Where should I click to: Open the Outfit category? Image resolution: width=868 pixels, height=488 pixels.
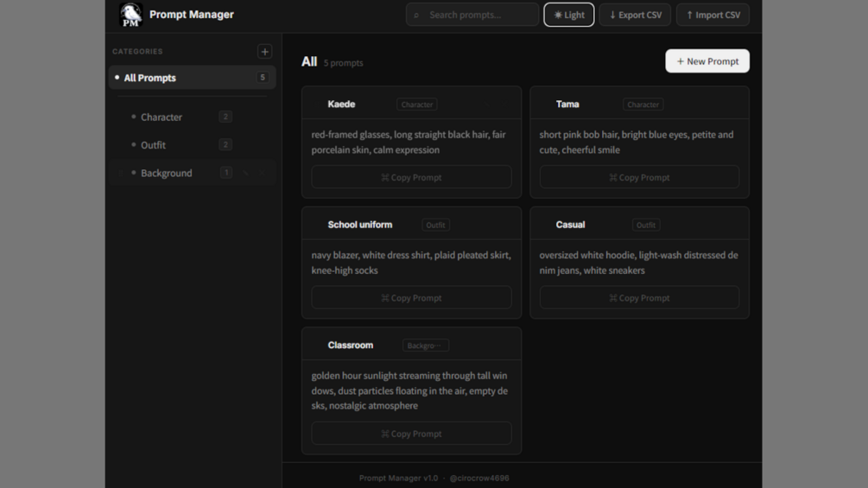(192, 145)
